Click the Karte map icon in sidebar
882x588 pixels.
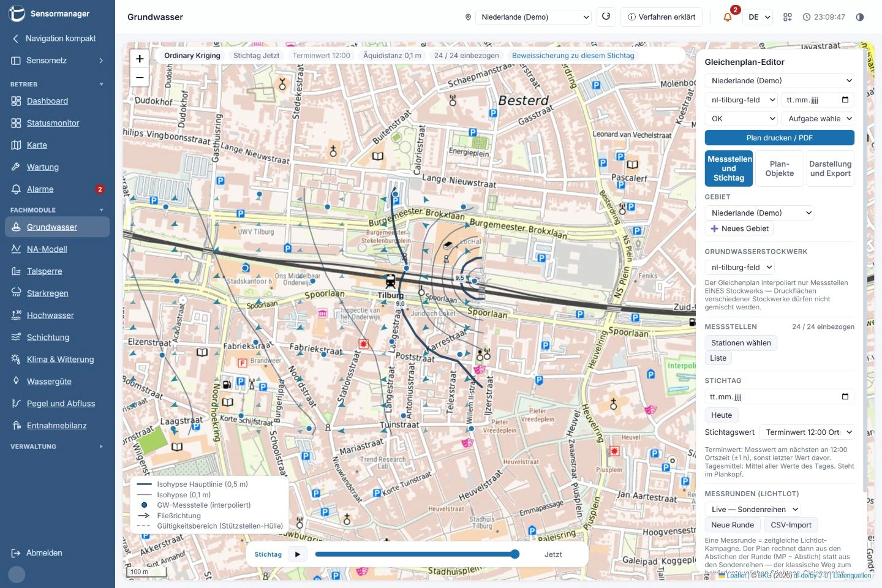click(x=16, y=145)
